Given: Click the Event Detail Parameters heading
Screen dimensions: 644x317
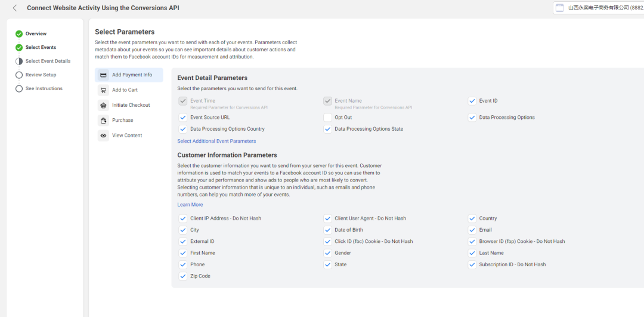Looking at the screenshot, I should tap(212, 78).
